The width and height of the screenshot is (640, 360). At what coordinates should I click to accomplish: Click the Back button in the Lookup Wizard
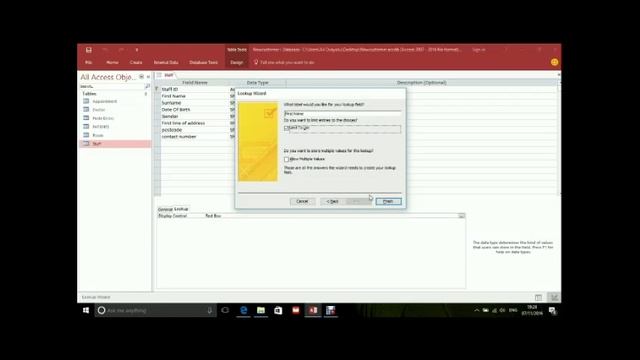333,201
